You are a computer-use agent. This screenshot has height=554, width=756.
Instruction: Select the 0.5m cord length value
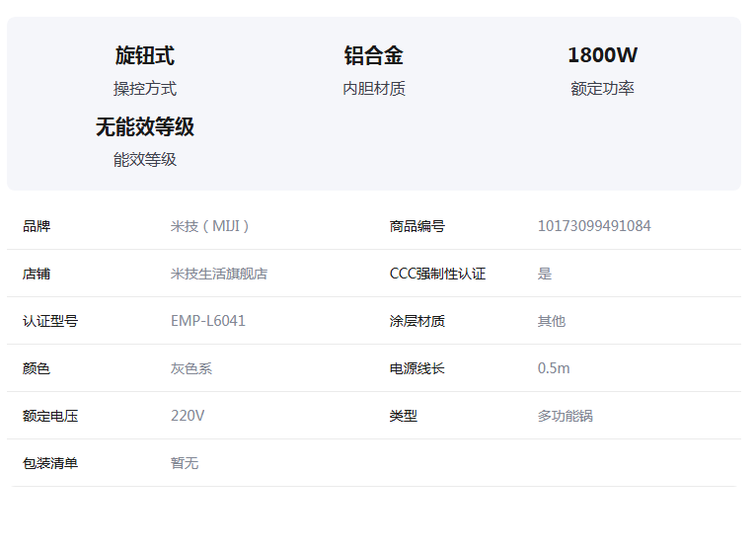tap(554, 368)
